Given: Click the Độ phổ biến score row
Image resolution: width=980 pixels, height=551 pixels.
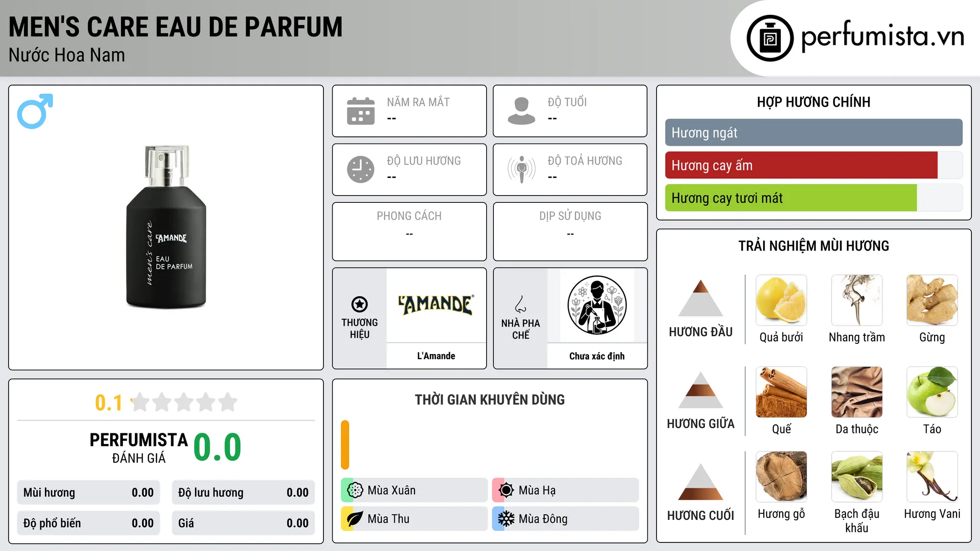Looking at the screenshot, I should point(89,523).
